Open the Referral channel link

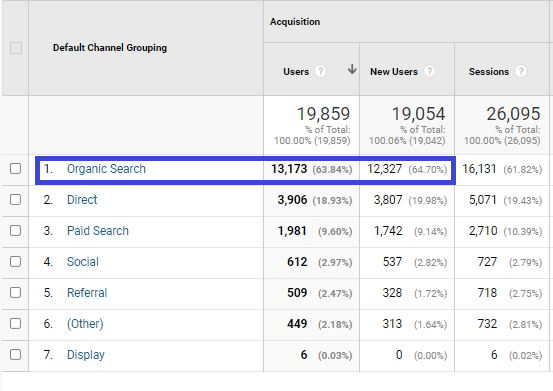point(87,293)
